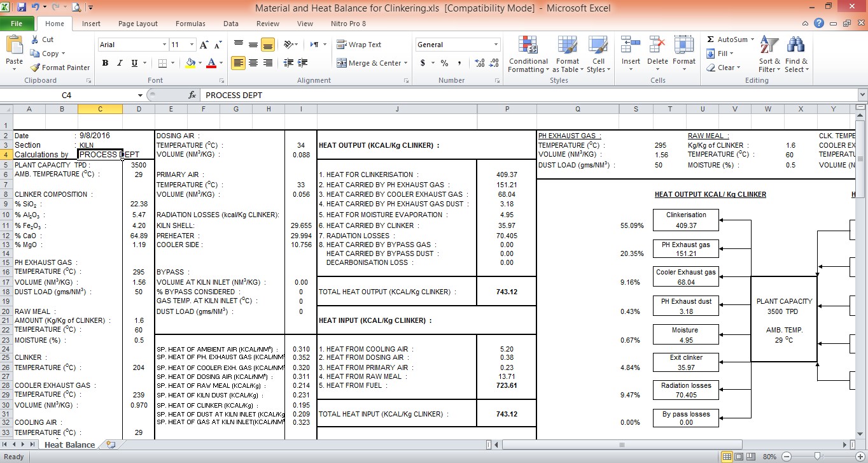
Task: Click the Sort & Filter icon
Action: click(x=769, y=45)
